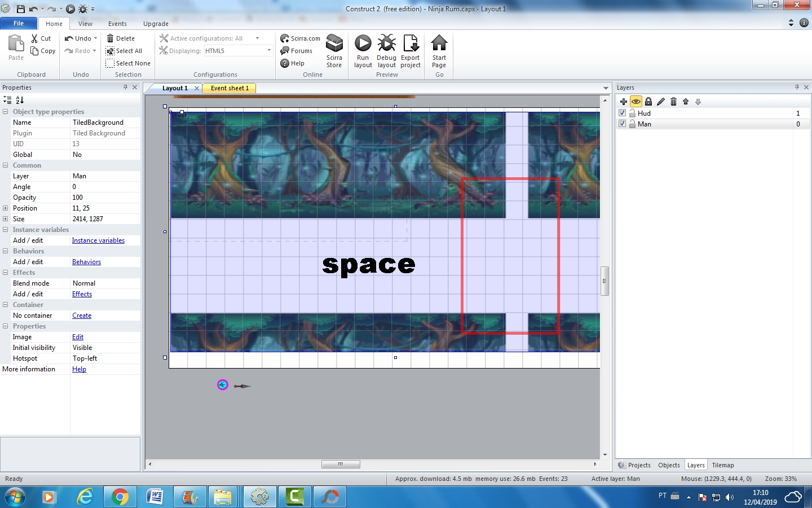Click the vertical scrollbar thumb of layout view
Viewport: 812px width, 508px height.
[605, 281]
